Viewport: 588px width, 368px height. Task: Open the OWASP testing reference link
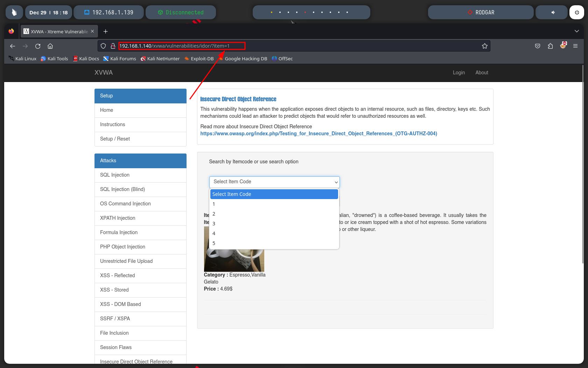pos(318,134)
